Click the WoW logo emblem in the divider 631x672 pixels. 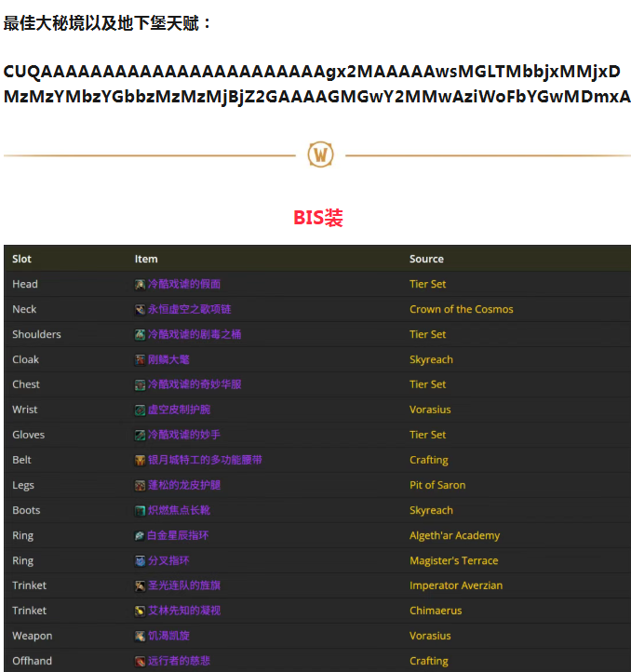(x=320, y=155)
